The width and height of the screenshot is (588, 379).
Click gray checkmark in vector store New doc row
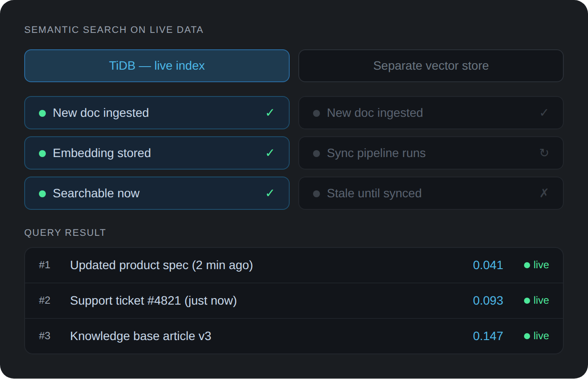[x=544, y=113]
